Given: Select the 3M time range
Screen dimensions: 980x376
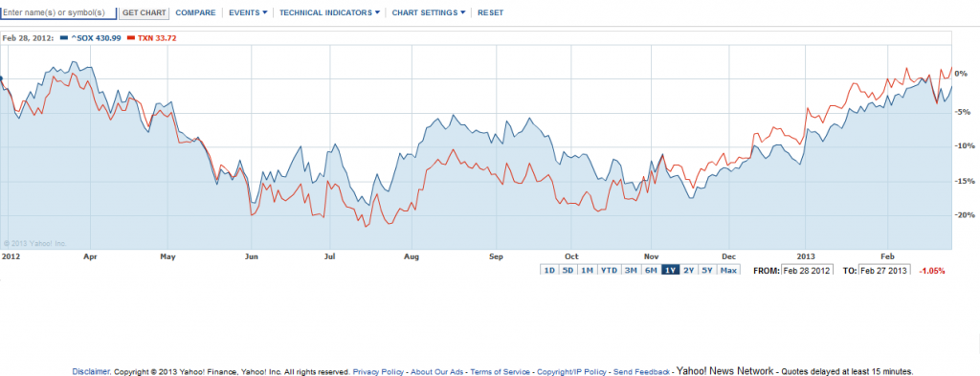Looking at the screenshot, I should pos(631,271).
